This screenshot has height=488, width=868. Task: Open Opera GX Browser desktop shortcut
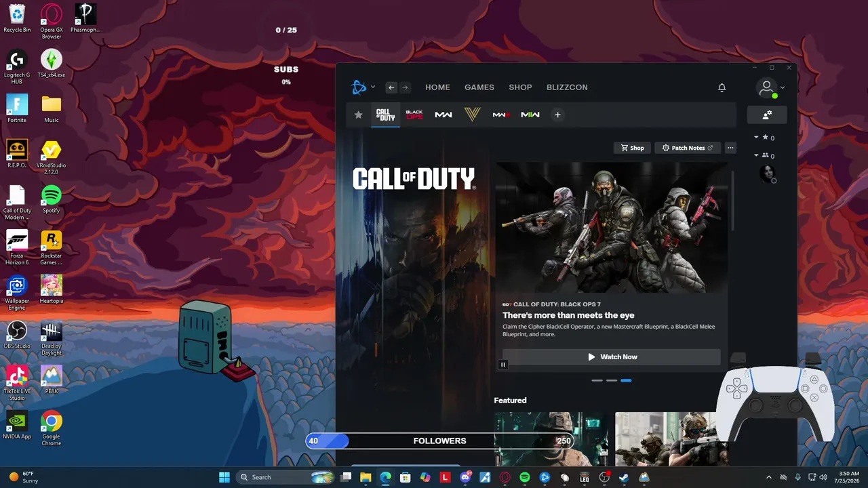[x=52, y=21]
